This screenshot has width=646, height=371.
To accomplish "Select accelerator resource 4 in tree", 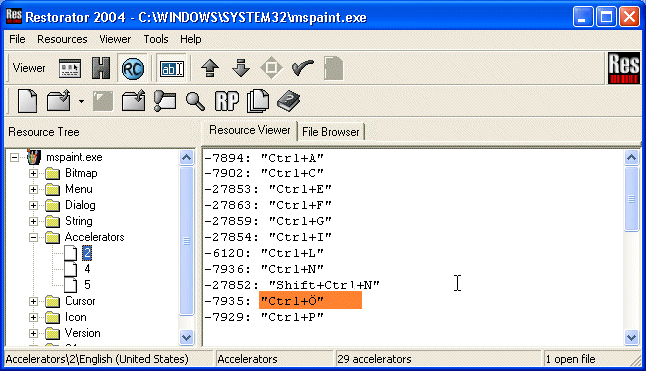I will [87, 269].
